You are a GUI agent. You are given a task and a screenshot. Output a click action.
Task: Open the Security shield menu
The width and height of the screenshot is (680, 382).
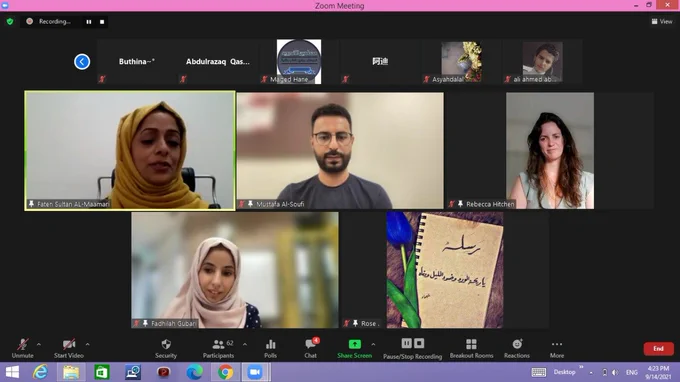pyautogui.click(x=166, y=348)
